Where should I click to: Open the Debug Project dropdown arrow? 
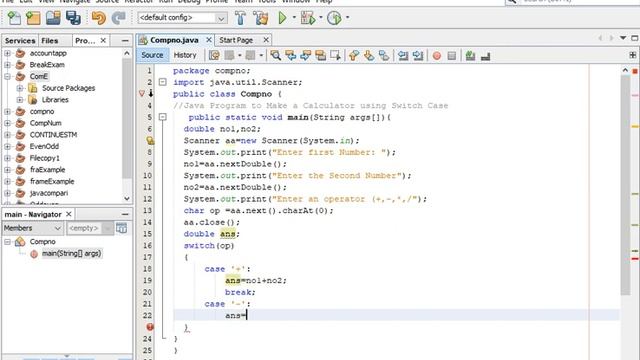[x=321, y=18]
